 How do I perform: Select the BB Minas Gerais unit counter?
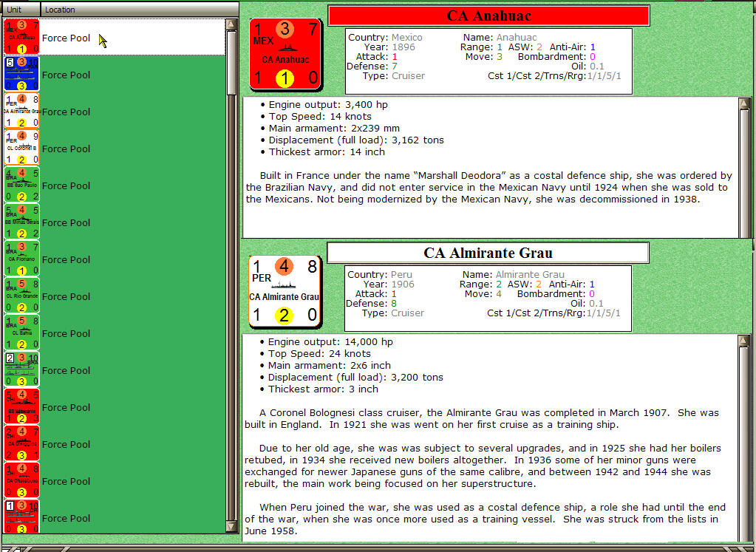point(21,222)
